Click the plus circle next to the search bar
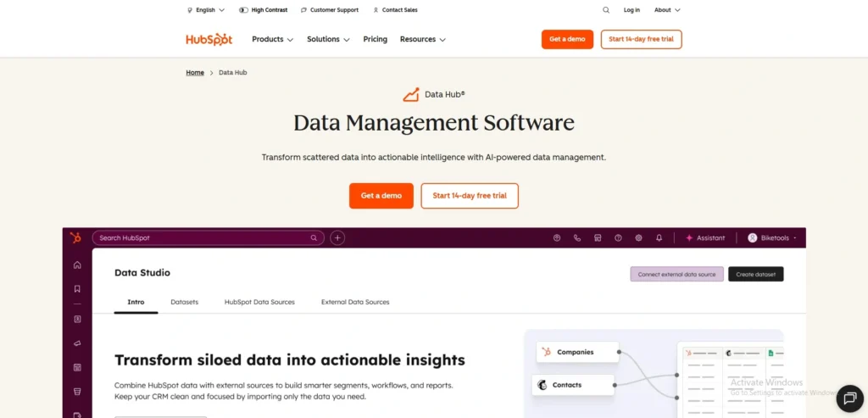 click(337, 238)
